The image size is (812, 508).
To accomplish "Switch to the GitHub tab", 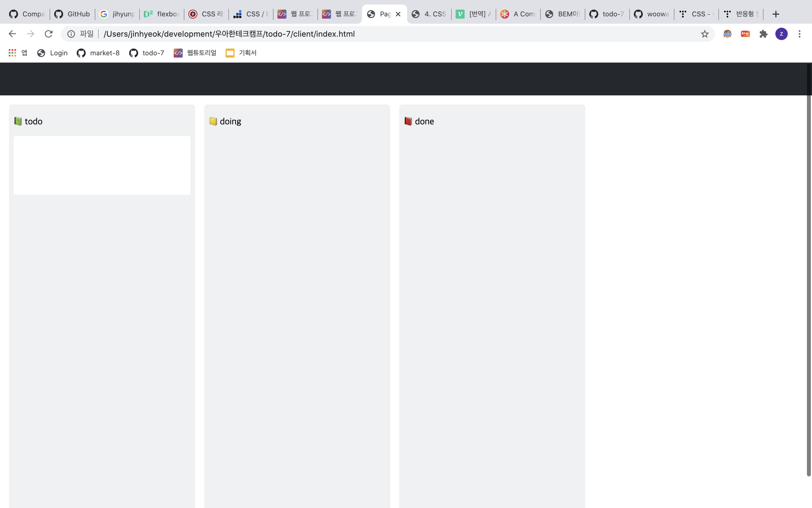I will [x=72, y=14].
